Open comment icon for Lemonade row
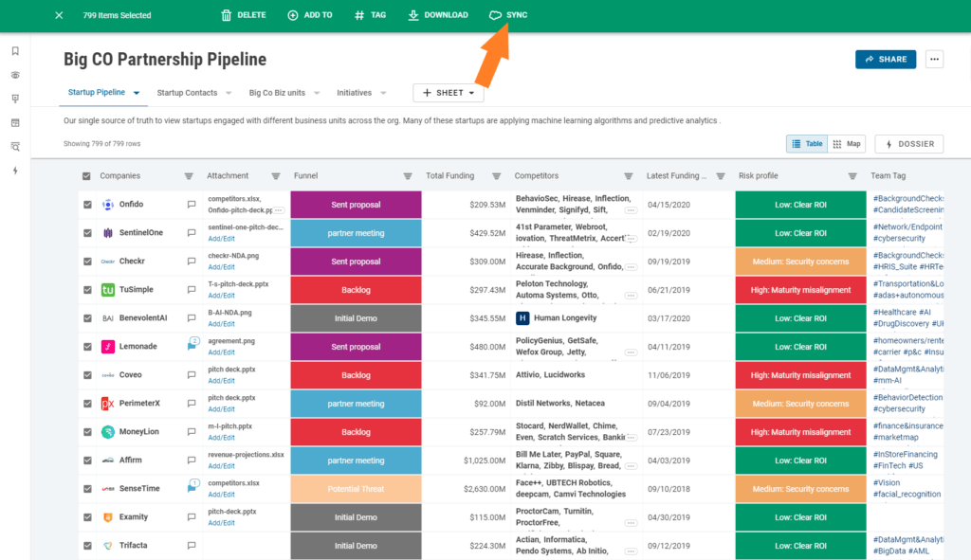Image resolution: width=971 pixels, height=560 pixels. [192, 345]
